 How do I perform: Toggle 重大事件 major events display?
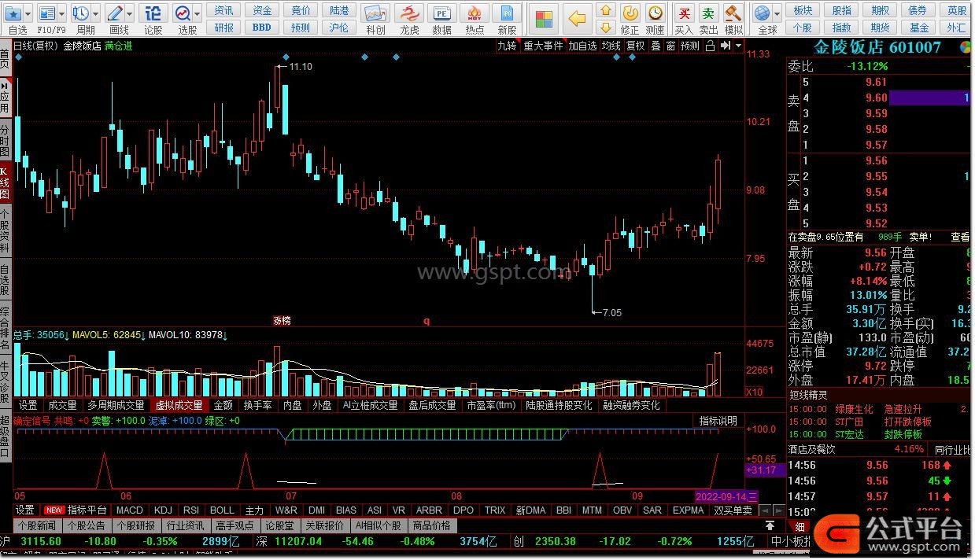(544, 46)
